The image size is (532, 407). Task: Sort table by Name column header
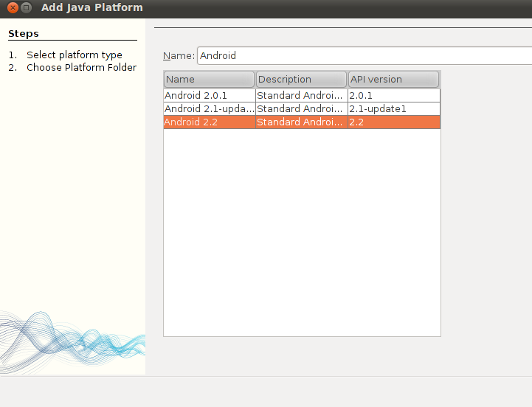[x=209, y=80]
